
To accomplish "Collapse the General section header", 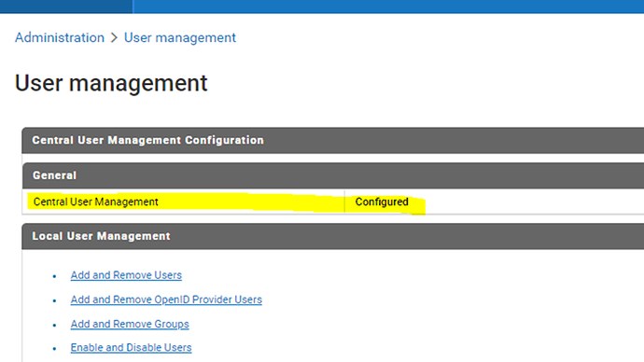I will tap(332, 175).
